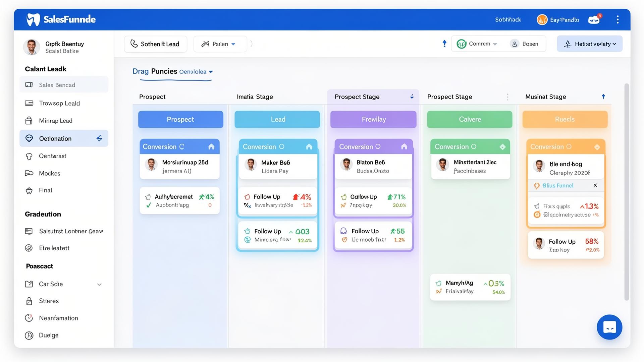The width and height of the screenshot is (644, 362).
Task: Toggle the circle on Calvere Conversion header
Action: [x=474, y=147]
